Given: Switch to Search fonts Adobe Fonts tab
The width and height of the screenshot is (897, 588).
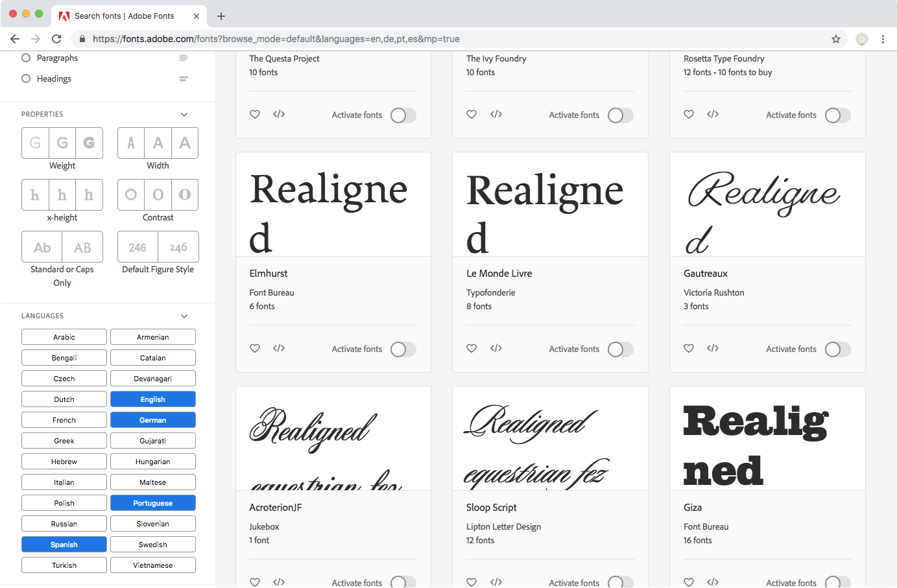Looking at the screenshot, I should click(129, 16).
